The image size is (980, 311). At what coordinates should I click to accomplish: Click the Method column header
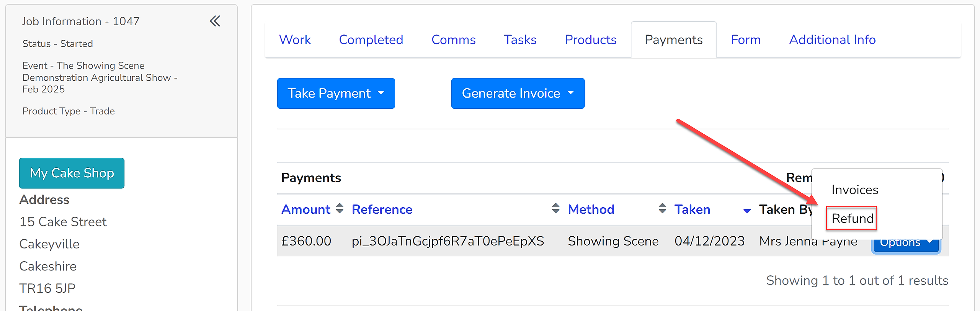click(x=591, y=210)
